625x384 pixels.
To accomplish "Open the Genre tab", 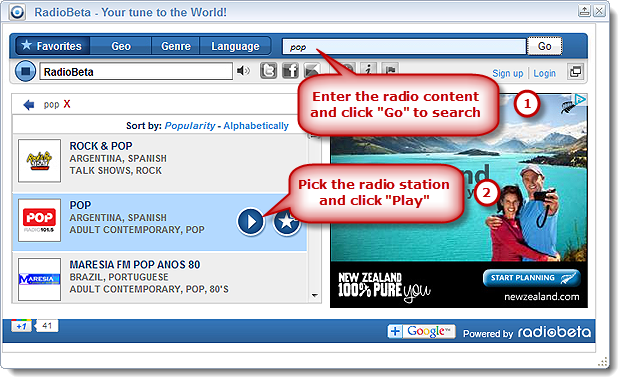I will (176, 46).
